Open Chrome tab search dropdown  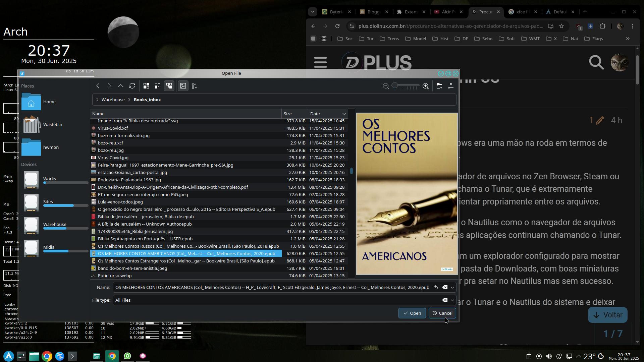(313, 12)
